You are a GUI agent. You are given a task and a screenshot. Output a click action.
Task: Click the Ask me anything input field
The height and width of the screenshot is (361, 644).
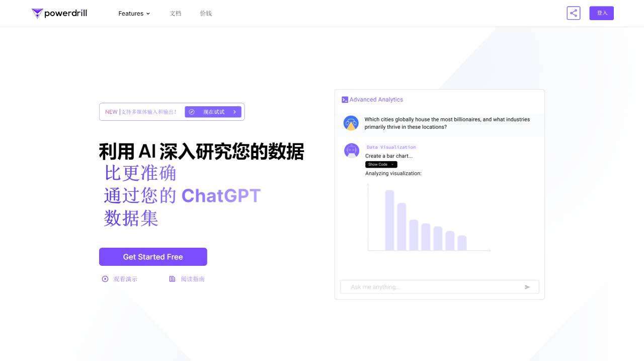pos(440,287)
